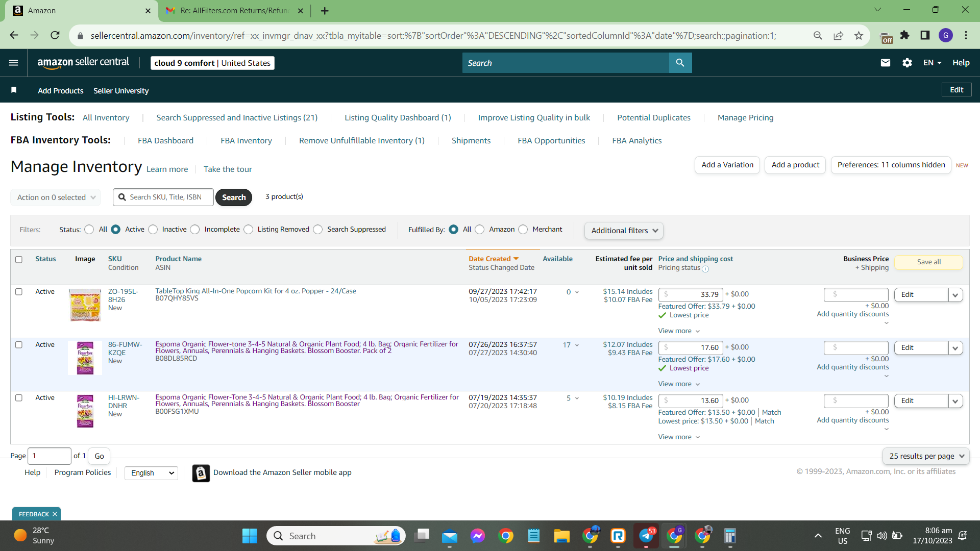
Task: Open a new browser tab
Action: coord(325,11)
